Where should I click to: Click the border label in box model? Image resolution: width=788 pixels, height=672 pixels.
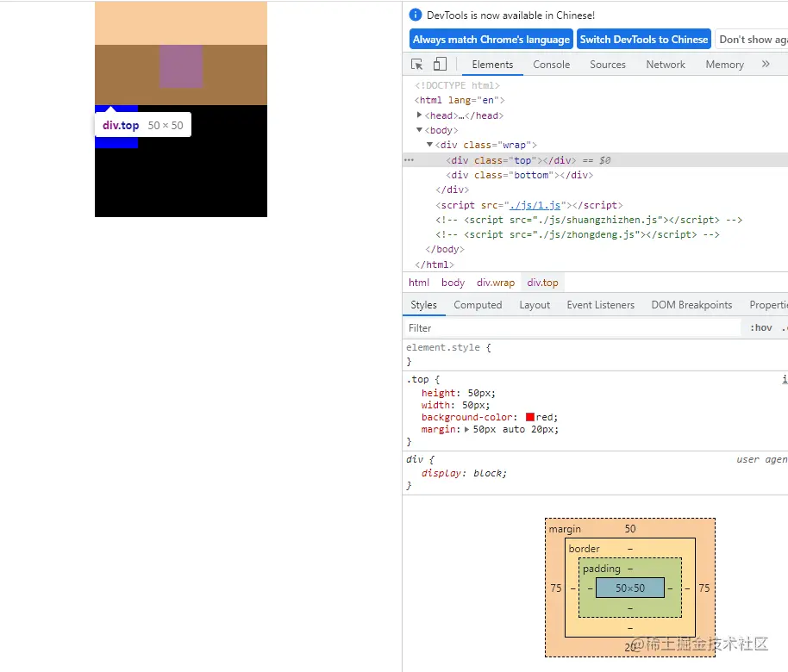coord(584,549)
